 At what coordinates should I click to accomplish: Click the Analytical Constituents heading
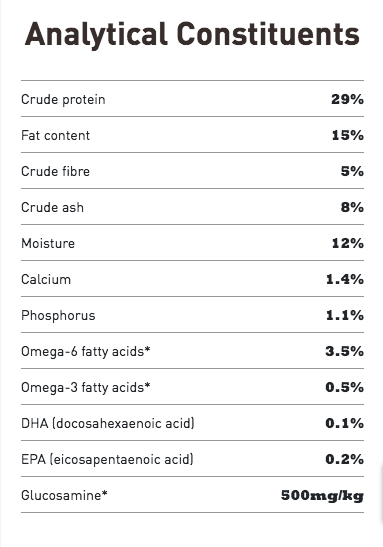pyautogui.click(x=192, y=35)
